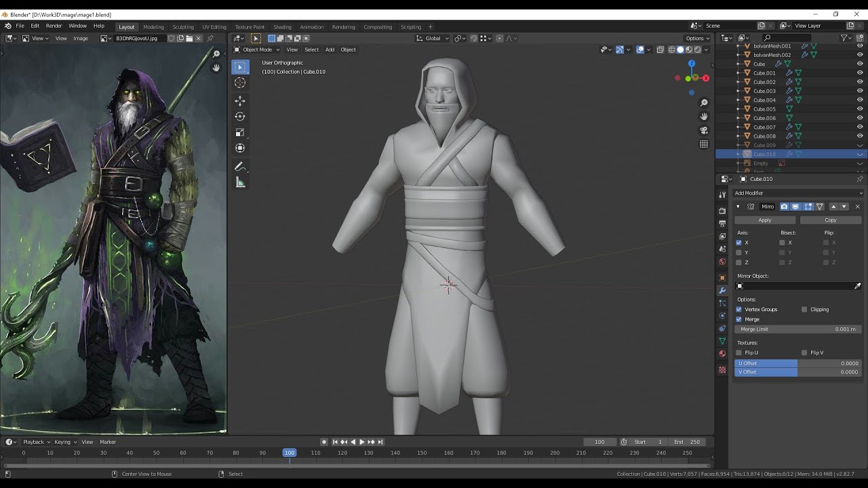Switch perspective/orthographic grid icon in viewport
The image size is (868, 488).
[x=704, y=144]
